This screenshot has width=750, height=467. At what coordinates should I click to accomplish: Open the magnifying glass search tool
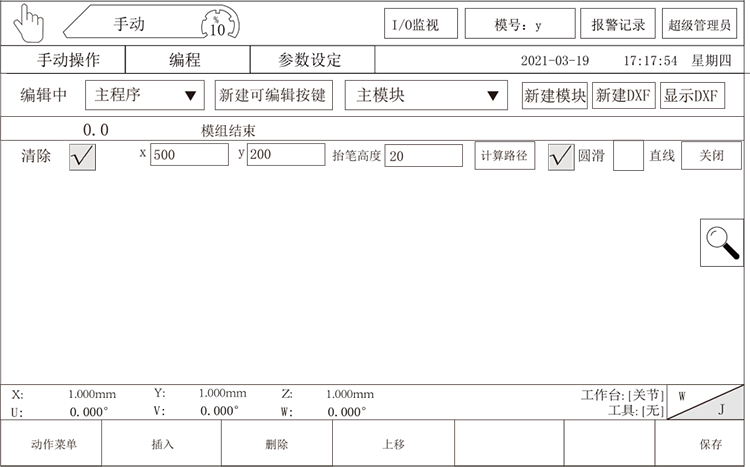point(721,242)
